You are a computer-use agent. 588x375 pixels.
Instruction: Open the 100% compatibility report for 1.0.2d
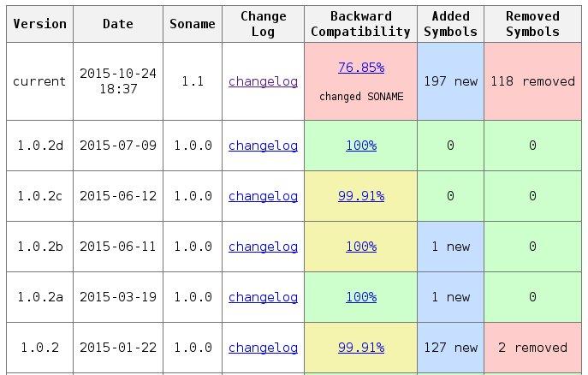[360, 146]
